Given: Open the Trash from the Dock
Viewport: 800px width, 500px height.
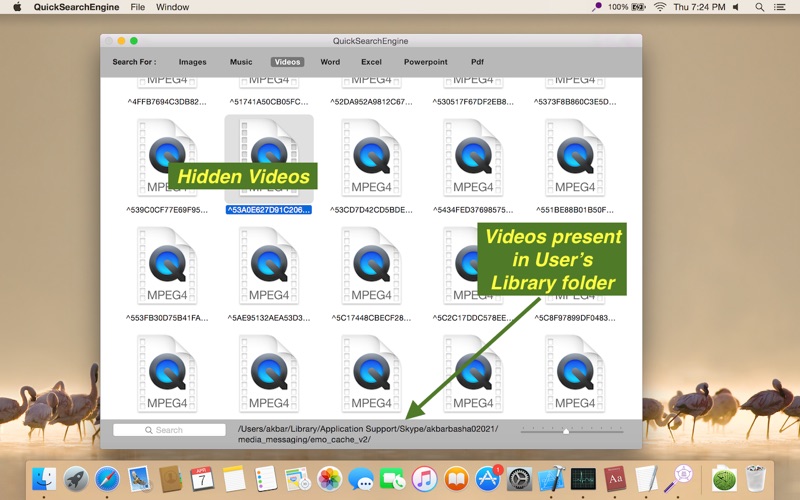Looking at the screenshot, I should (756, 479).
